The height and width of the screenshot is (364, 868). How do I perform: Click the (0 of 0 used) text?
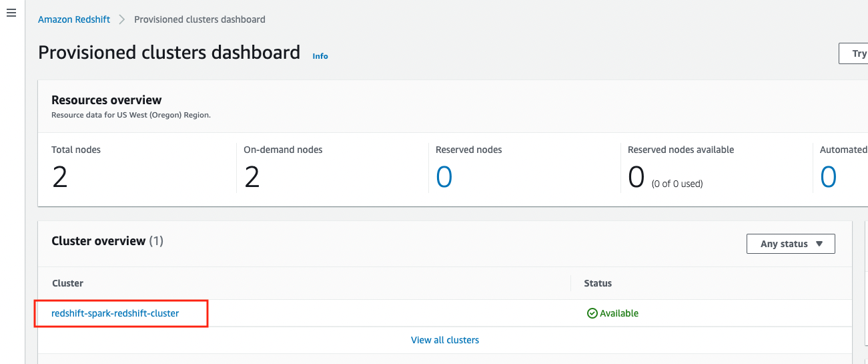pos(677,184)
